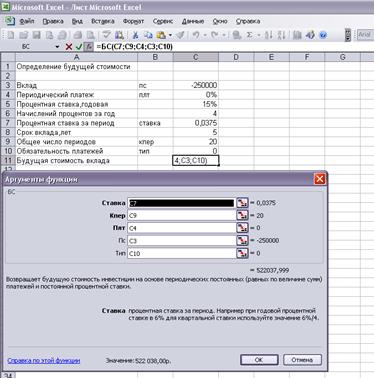
Task: Select column A header
Action: pyautogui.click(x=76, y=57)
